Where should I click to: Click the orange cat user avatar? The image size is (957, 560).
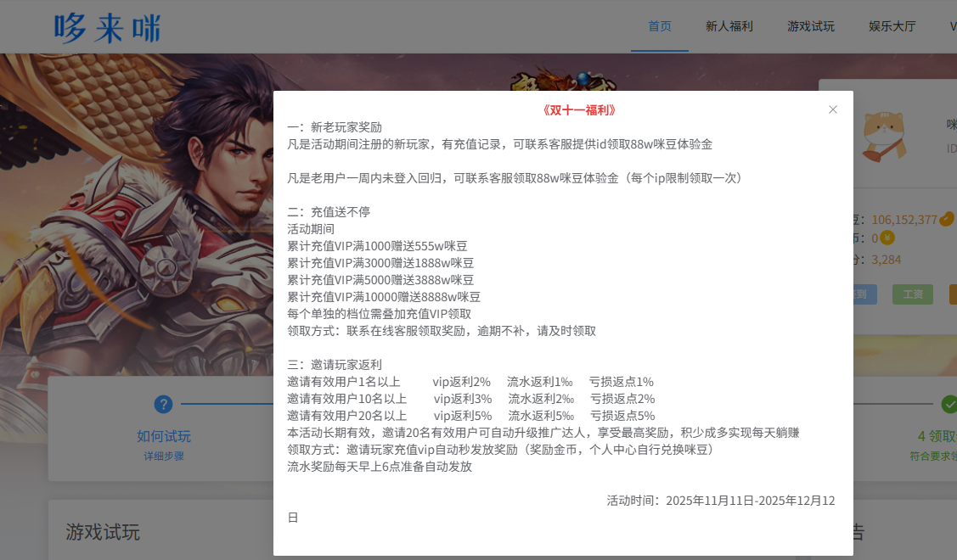click(884, 136)
